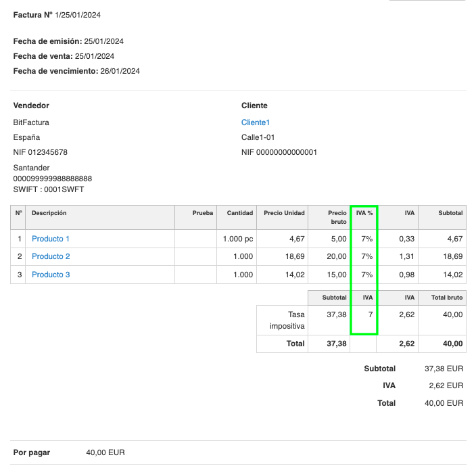Click the invoice number 1/25/01/2024 text

pyautogui.click(x=80, y=14)
